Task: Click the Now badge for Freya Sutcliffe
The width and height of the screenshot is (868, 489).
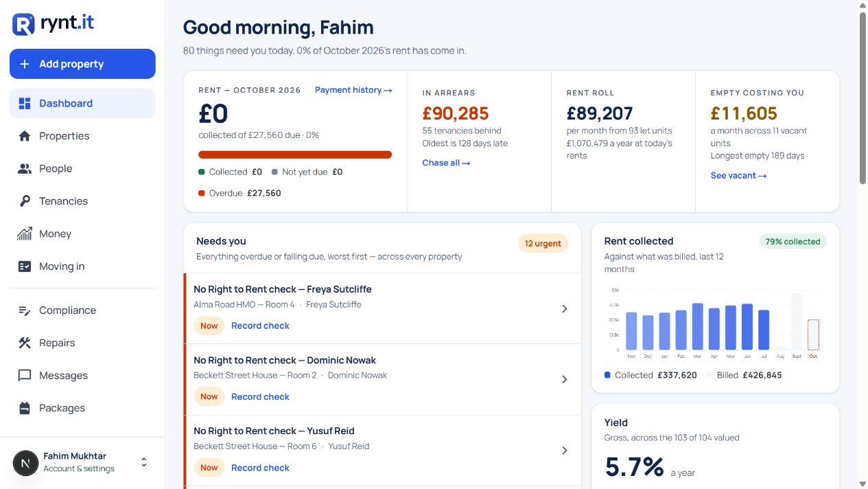Action: (x=209, y=326)
